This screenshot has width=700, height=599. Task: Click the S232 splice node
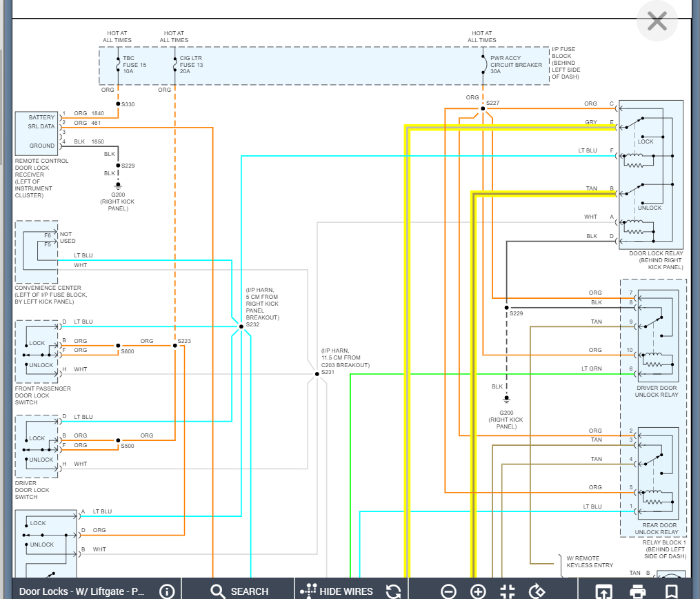[241, 326]
